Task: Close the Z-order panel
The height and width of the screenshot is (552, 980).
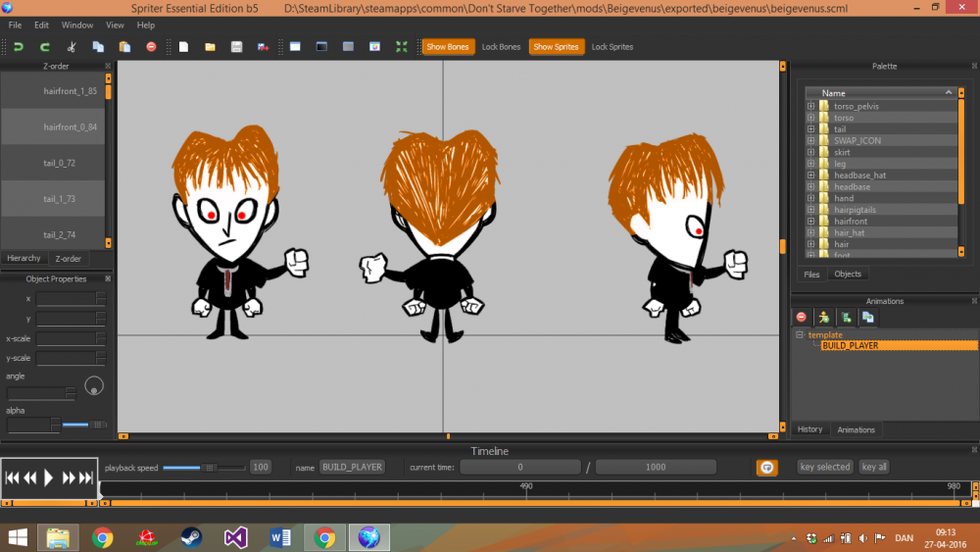Action: coord(108,66)
